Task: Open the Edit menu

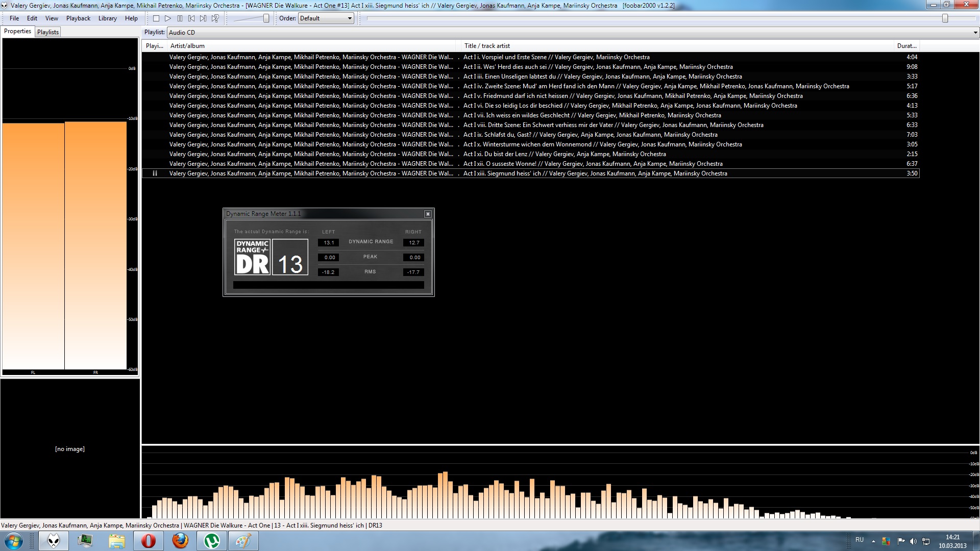Action: (x=32, y=18)
